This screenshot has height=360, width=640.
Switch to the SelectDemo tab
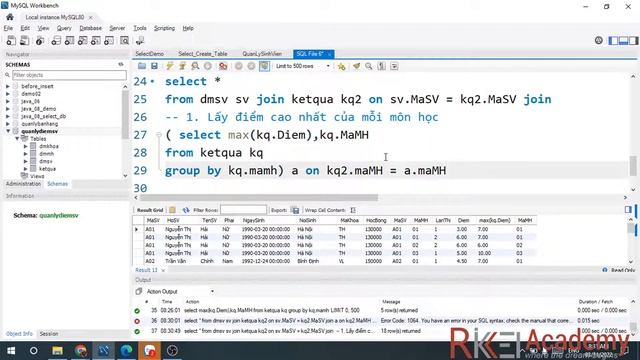coord(149,54)
